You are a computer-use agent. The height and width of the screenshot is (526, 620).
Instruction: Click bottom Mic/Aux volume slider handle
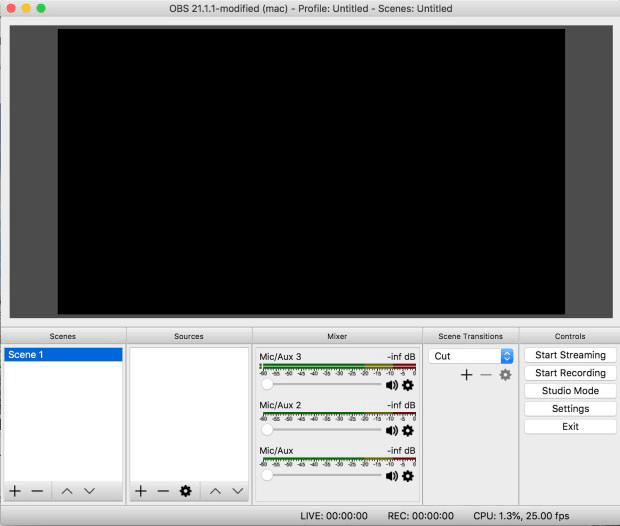[x=267, y=475]
